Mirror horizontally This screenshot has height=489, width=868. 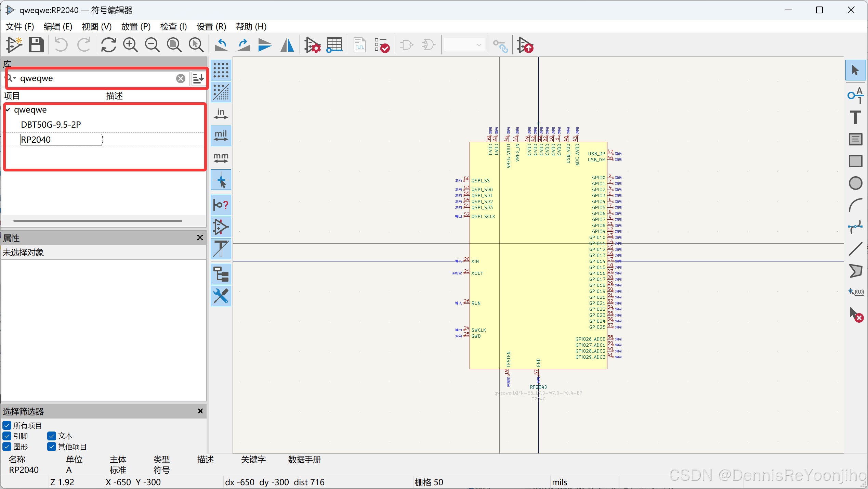point(287,45)
